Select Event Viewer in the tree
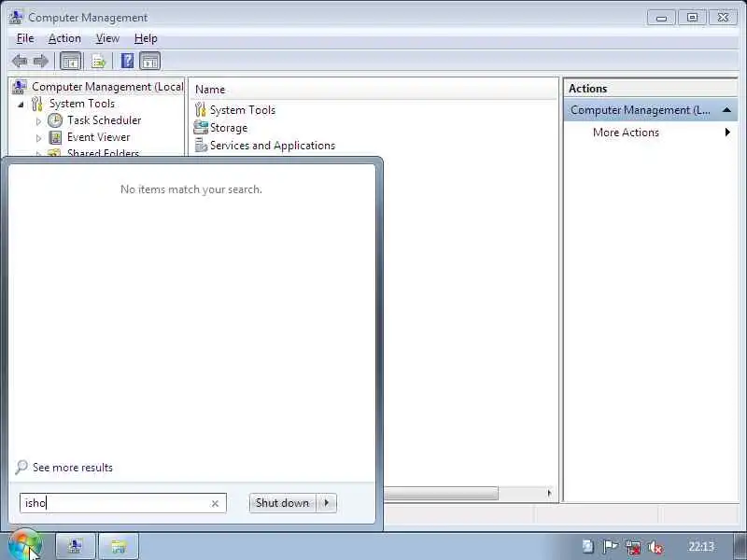The height and width of the screenshot is (560, 747). [98, 137]
